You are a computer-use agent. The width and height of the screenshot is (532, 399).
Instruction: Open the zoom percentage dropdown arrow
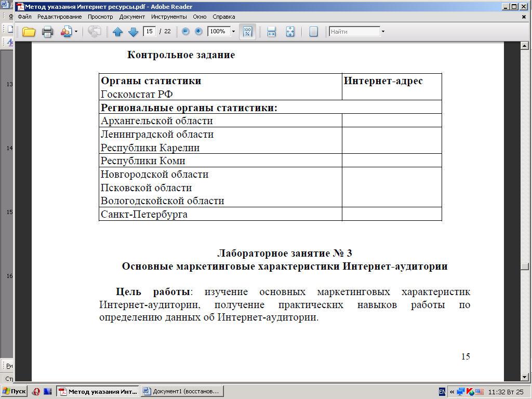[x=233, y=32]
